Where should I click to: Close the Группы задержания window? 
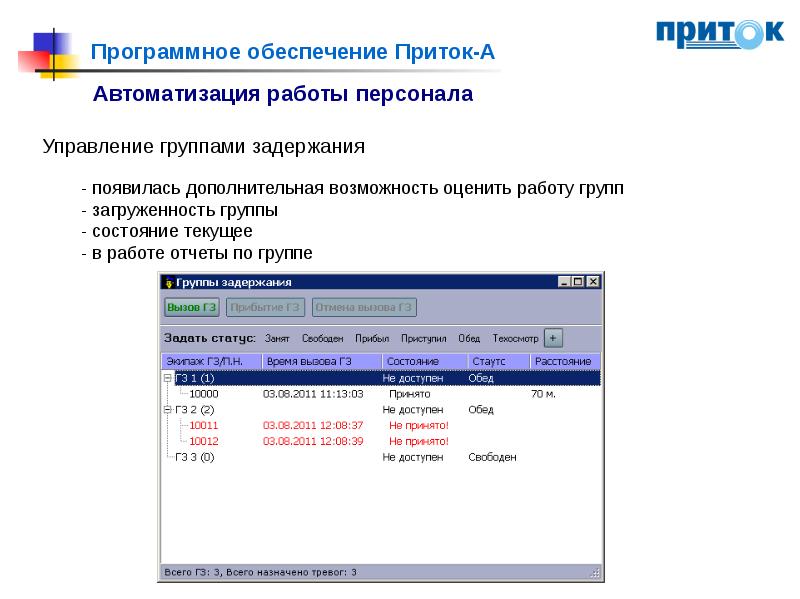(x=592, y=282)
